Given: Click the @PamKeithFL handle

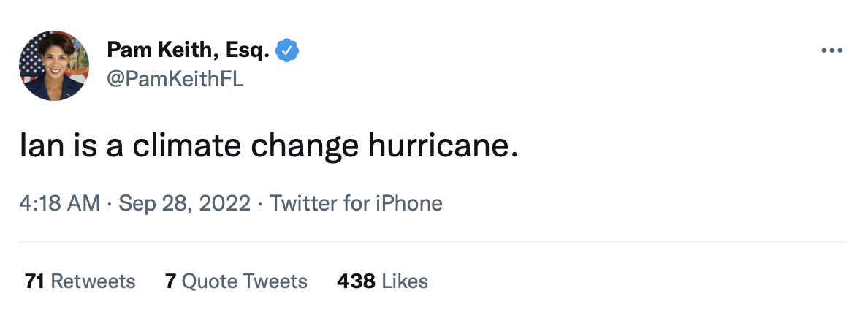Looking at the screenshot, I should 175,80.
